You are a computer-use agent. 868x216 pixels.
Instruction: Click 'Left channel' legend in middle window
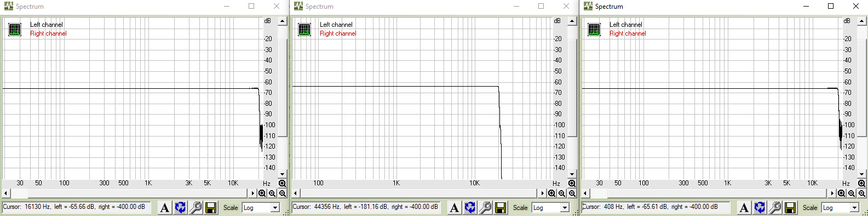[x=336, y=25]
